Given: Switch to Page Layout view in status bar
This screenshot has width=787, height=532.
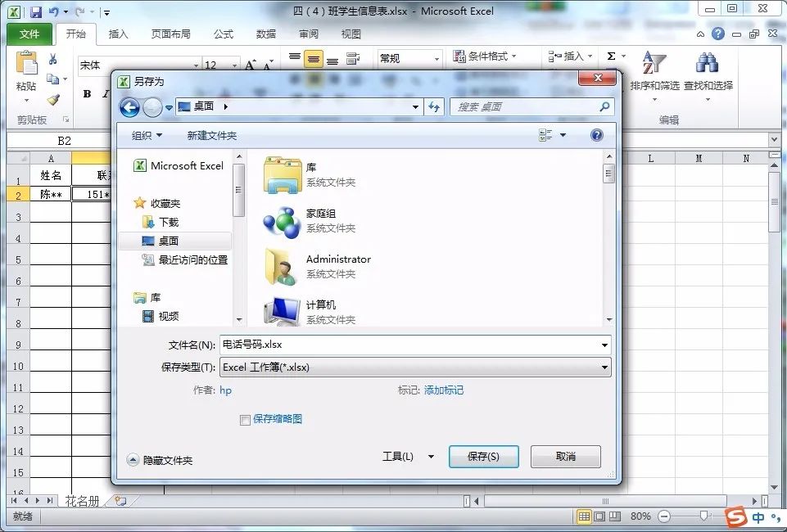Looking at the screenshot, I should [599, 516].
